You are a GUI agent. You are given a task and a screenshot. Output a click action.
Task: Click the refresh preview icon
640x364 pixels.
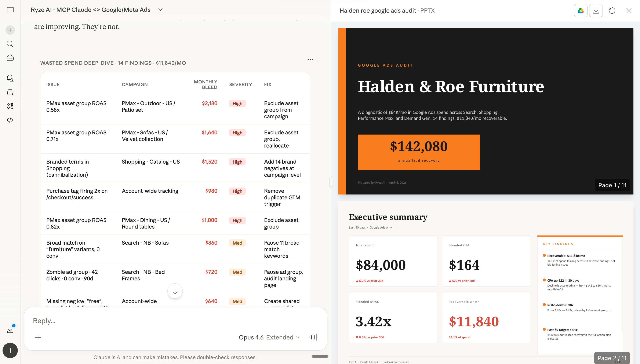(612, 11)
